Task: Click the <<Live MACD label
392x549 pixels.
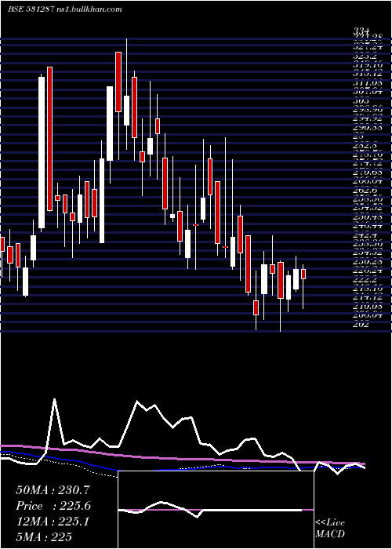Action: [330, 529]
